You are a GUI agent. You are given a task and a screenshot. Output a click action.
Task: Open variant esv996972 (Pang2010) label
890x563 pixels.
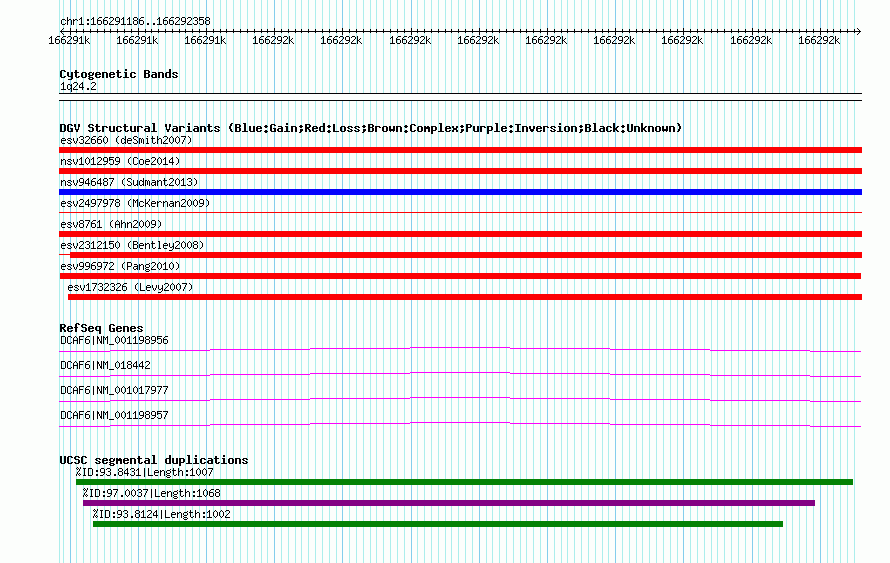[120, 266]
